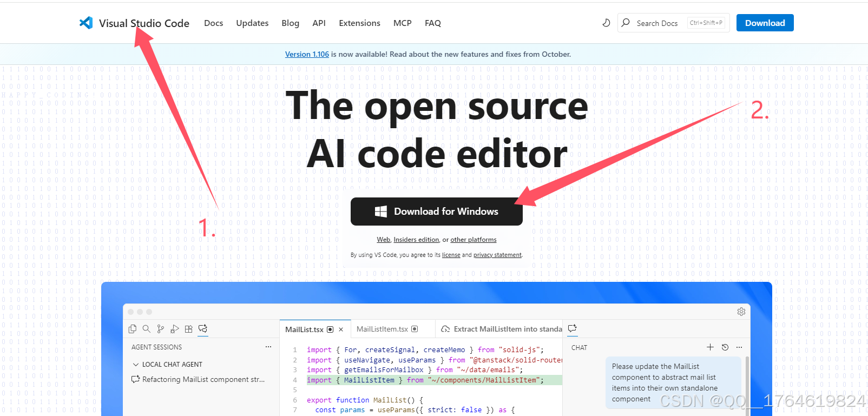868x416 pixels.
Task: Open Agent Sessions more actions ellipsis
Action: (268, 347)
